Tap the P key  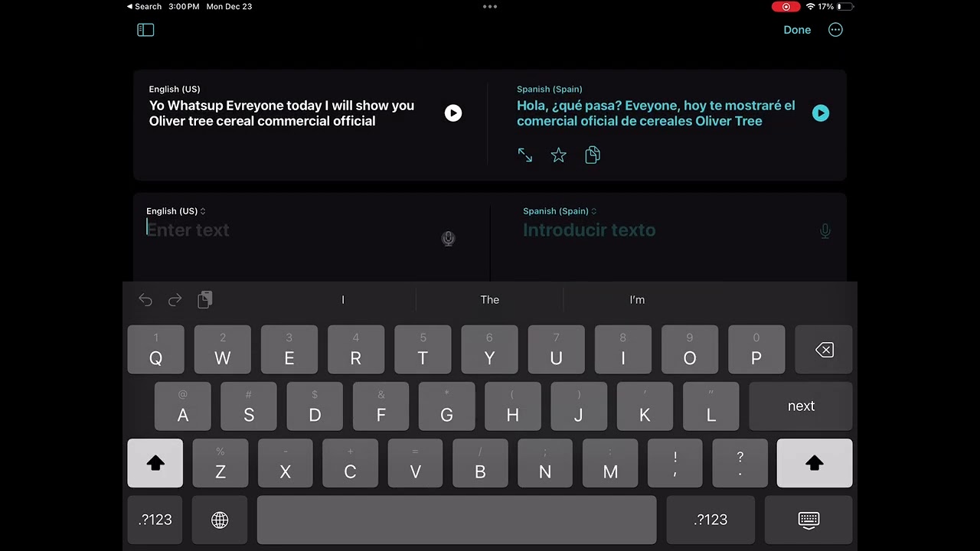coord(756,350)
